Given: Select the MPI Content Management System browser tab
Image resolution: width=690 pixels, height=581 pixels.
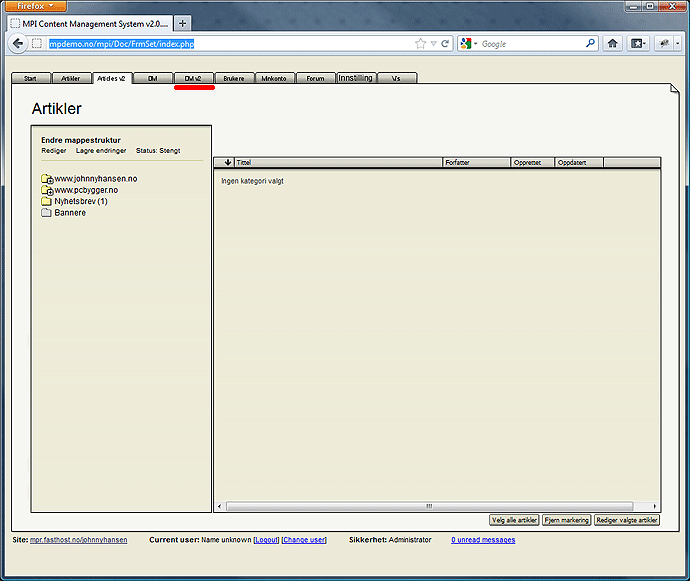Looking at the screenshot, I should click(90, 24).
